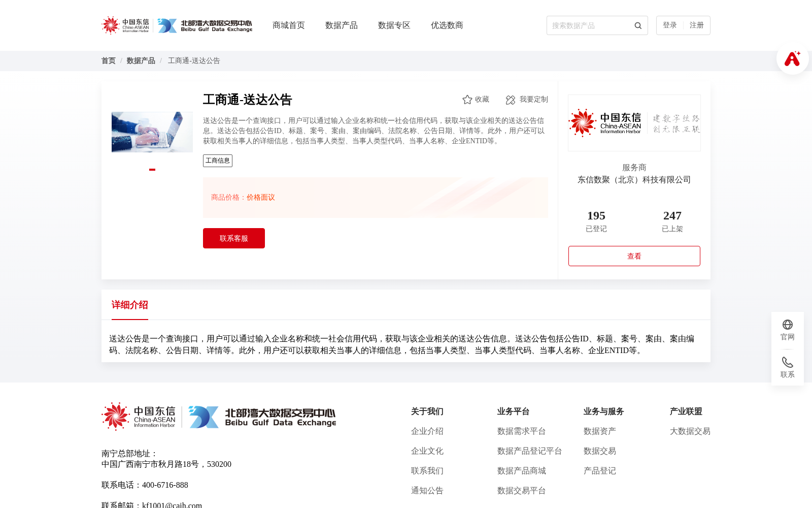
Task: Click the star icon beside 收藏
Action: 467,100
